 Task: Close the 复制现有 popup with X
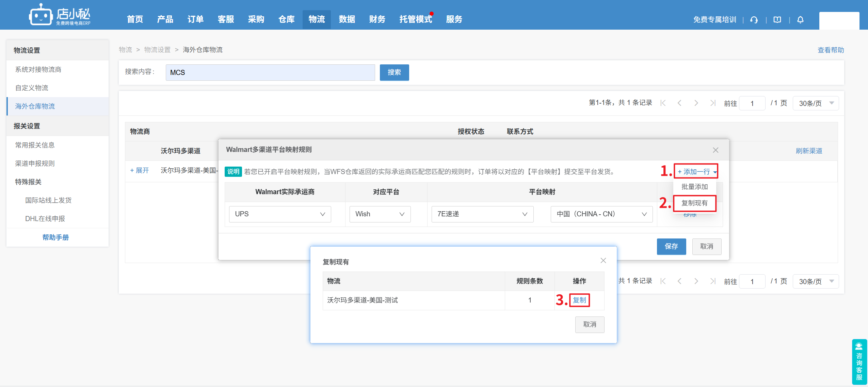tap(603, 261)
